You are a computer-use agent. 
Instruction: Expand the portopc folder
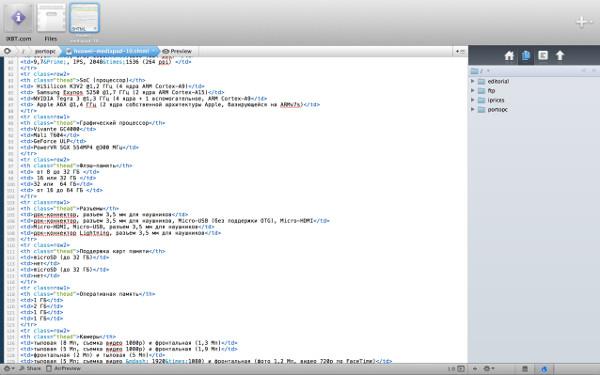coord(473,109)
